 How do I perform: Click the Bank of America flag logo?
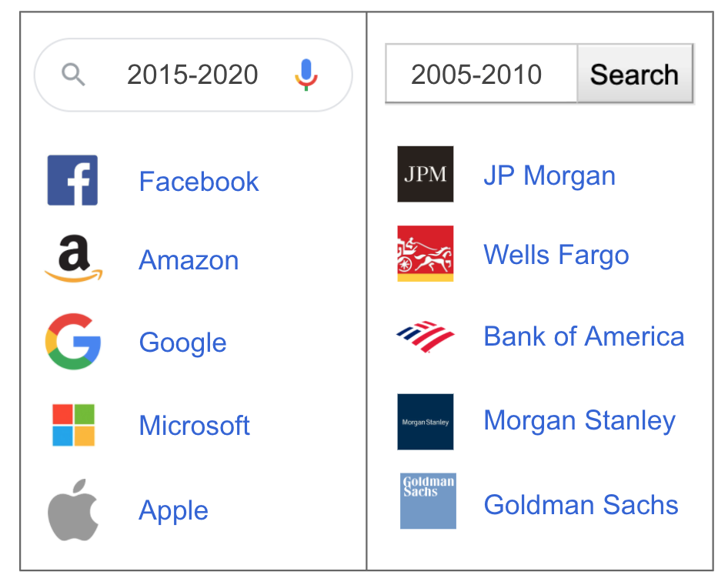click(426, 336)
